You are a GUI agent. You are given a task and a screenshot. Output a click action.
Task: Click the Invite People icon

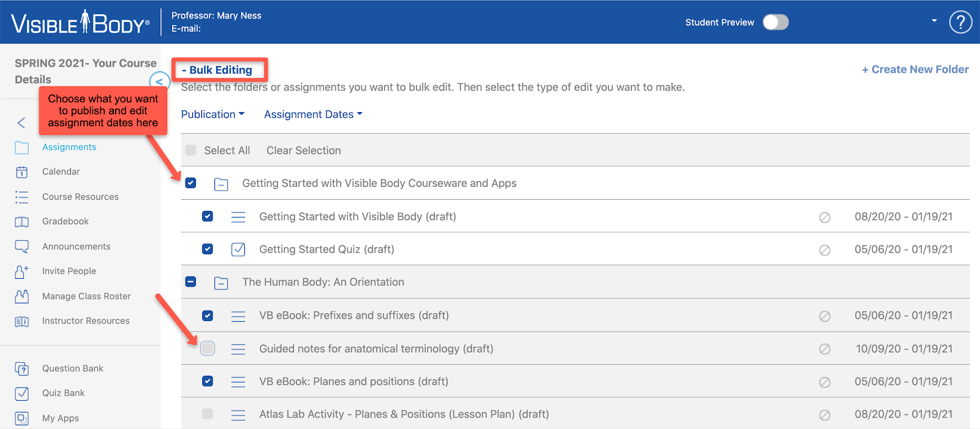pyautogui.click(x=21, y=271)
